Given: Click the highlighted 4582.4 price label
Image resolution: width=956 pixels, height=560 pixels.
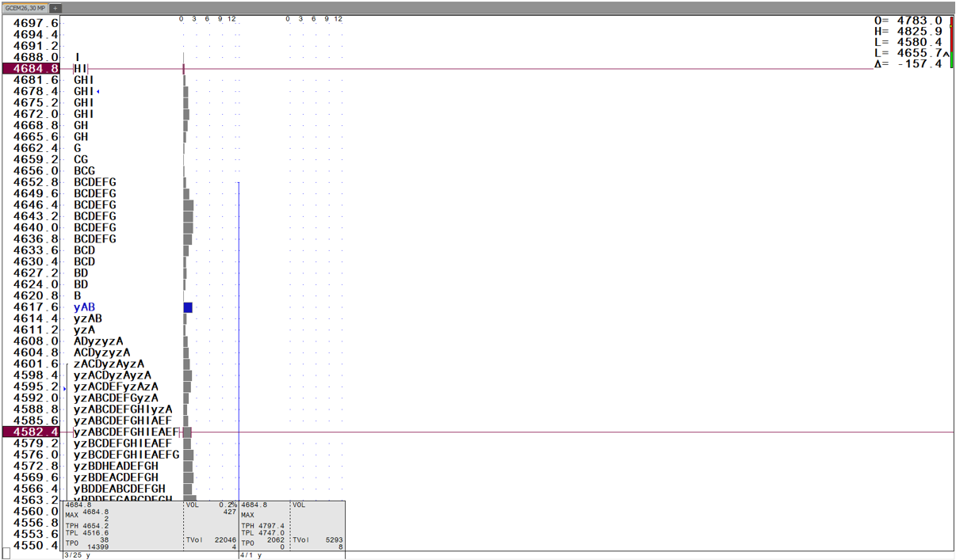Looking at the screenshot, I should click(x=31, y=432).
